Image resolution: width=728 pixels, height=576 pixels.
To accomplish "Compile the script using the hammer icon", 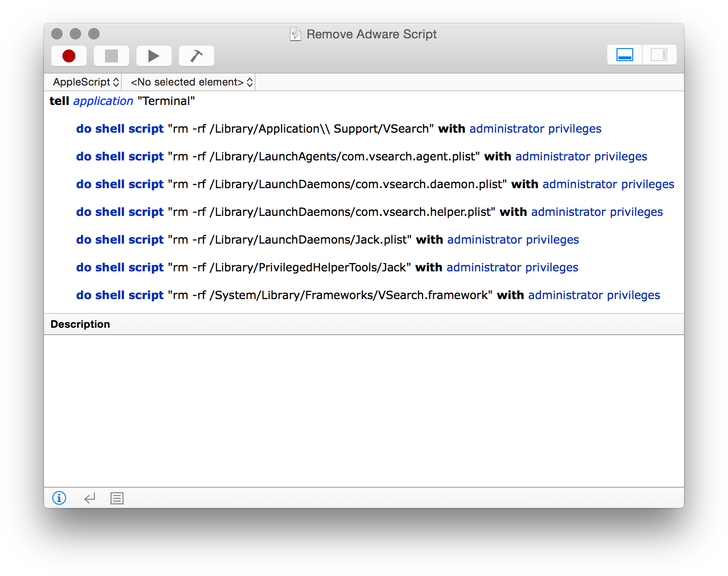I will [x=196, y=56].
